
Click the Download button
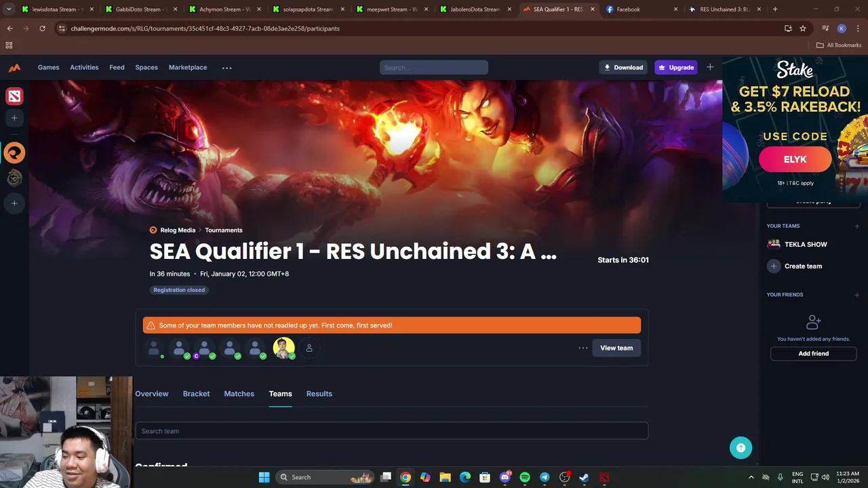[623, 67]
